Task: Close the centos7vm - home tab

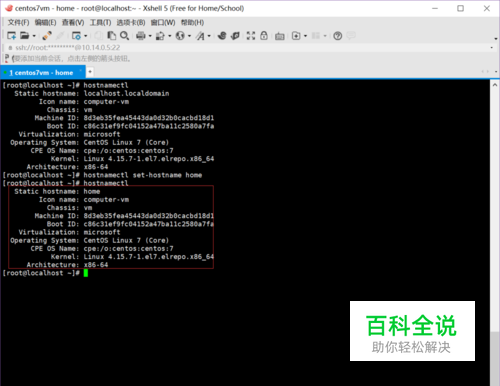Action: point(80,70)
